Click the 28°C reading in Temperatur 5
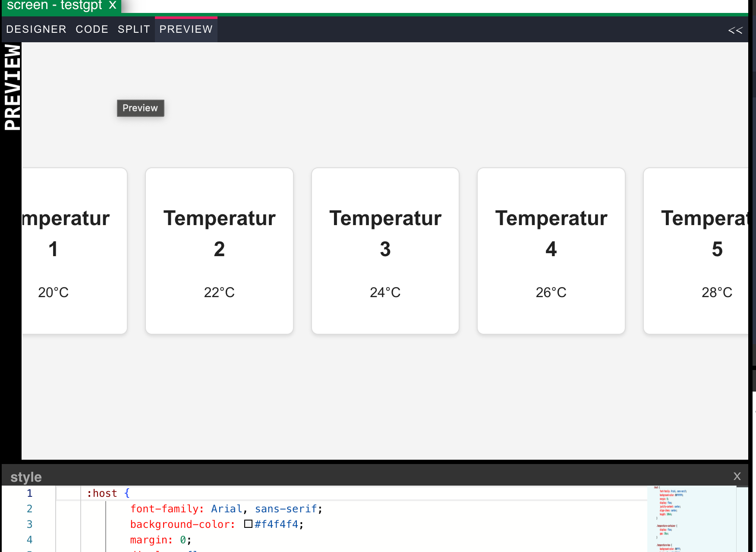 (716, 292)
